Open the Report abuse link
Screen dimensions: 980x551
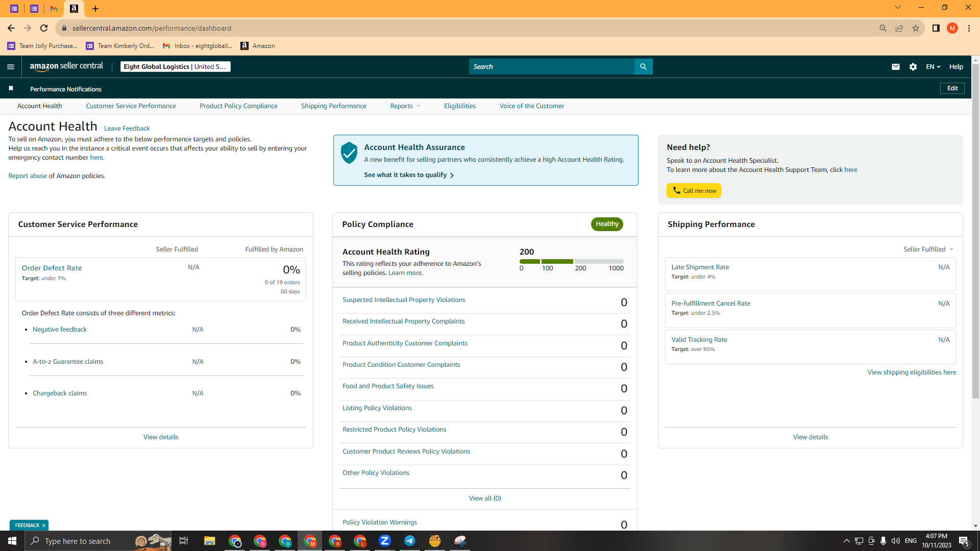(x=28, y=176)
